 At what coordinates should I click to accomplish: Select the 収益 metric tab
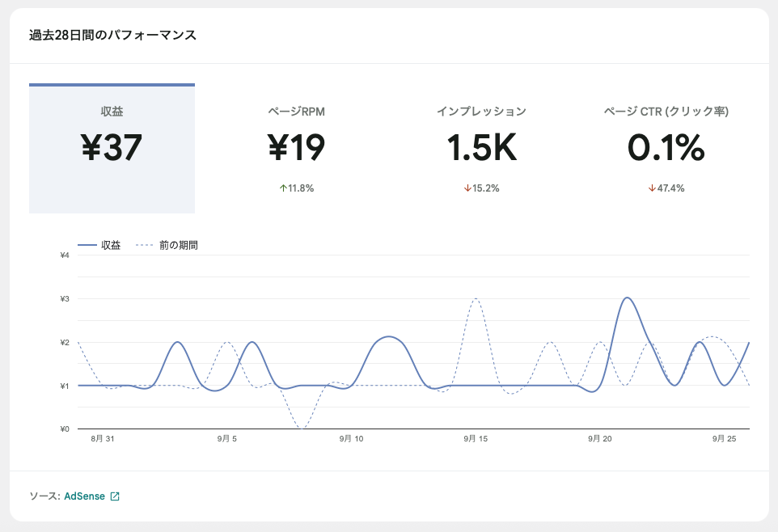[x=112, y=149]
